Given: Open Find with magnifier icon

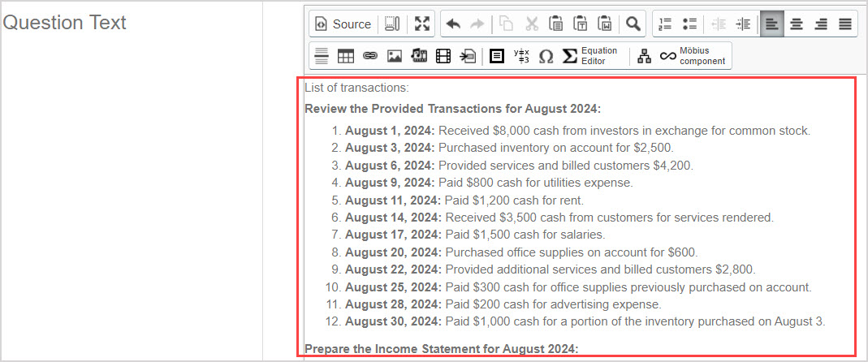Looking at the screenshot, I should (x=633, y=24).
